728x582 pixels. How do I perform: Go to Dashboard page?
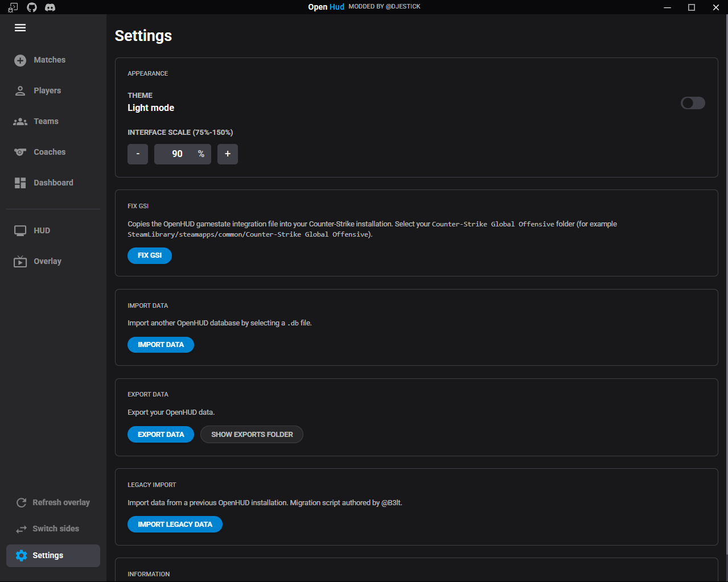[54, 183]
